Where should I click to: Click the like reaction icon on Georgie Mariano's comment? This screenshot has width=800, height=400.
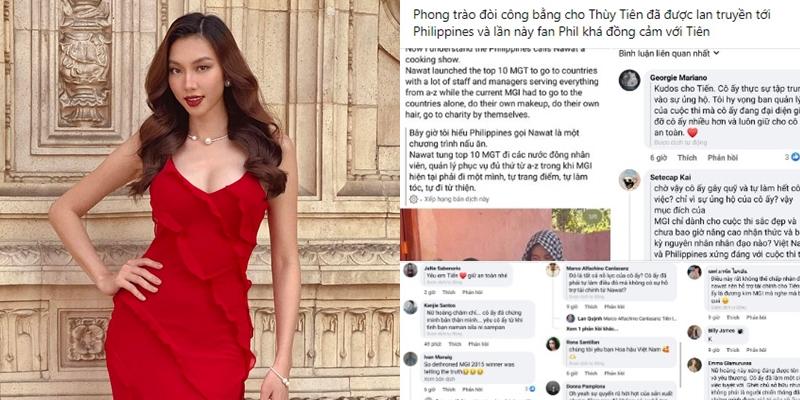(x=795, y=157)
